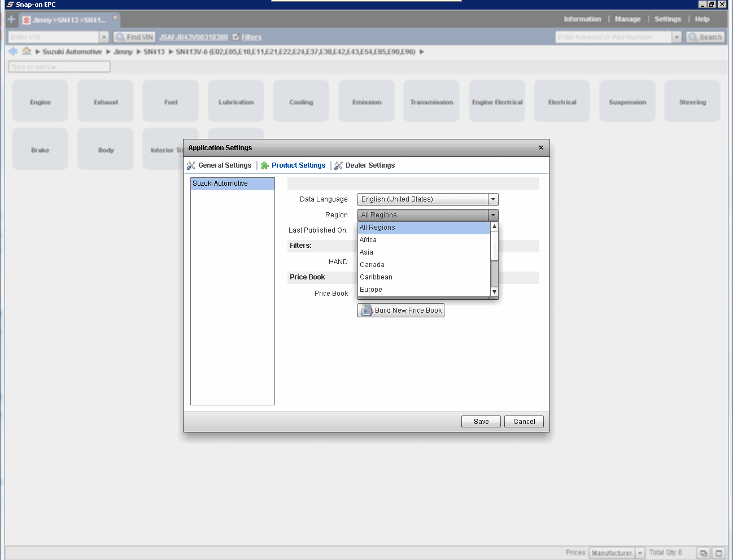Viewport: 733px width, 560px height.
Task: Choose All Regions from list
Action: coord(424,228)
